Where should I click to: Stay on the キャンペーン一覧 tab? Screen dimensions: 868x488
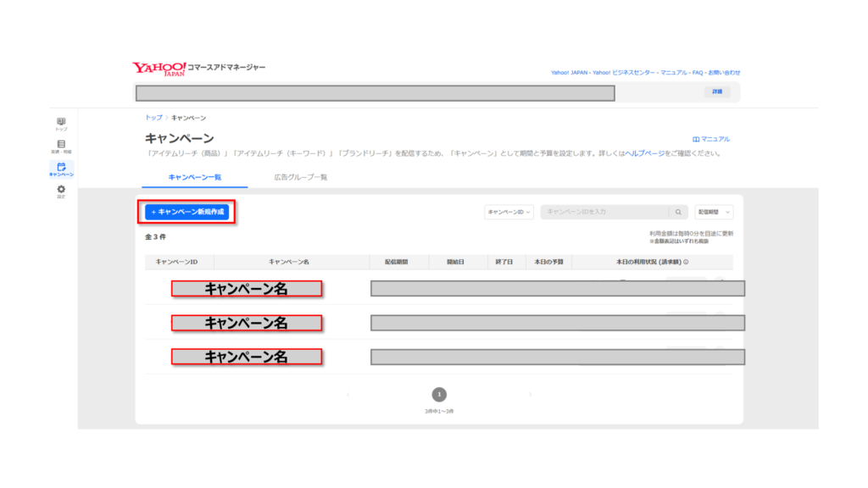(x=195, y=176)
